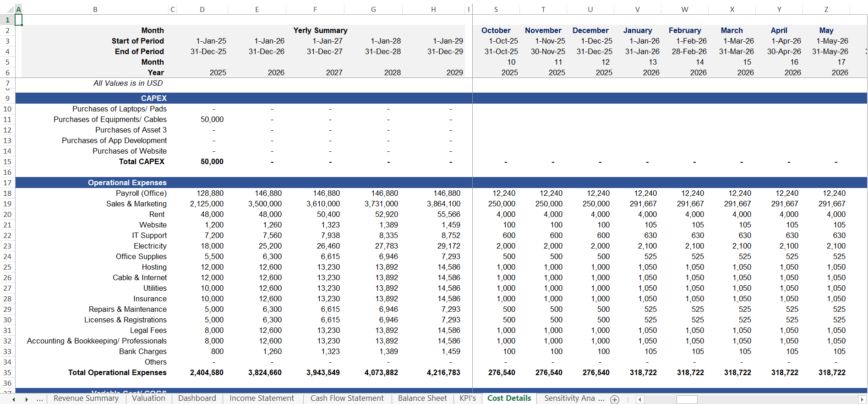
Task: Select total 2025 expenses 2,404,580
Action: (207, 372)
